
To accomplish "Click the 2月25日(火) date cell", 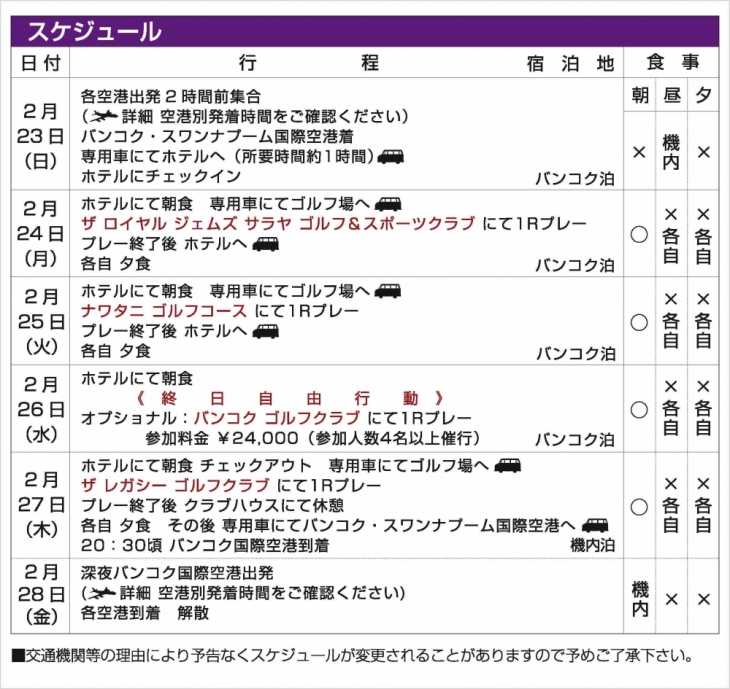I will coord(41,321).
